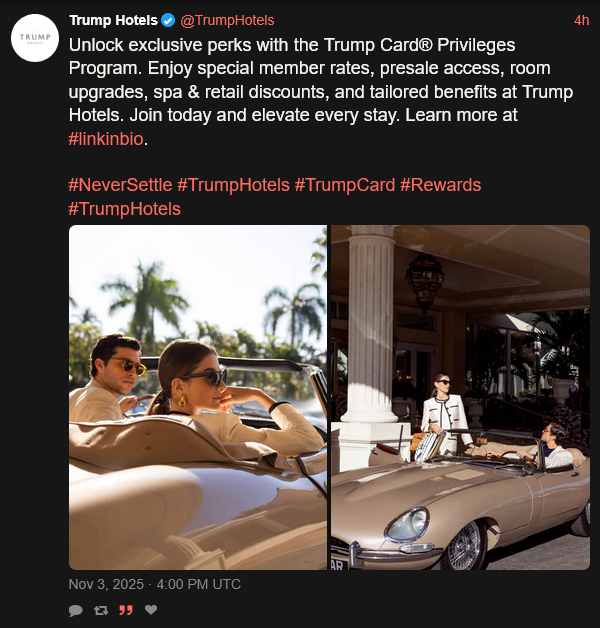Image resolution: width=600 pixels, height=628 pixels.
Task: Open the Trump Hotels profile avatar
Action: click(35, 38)
